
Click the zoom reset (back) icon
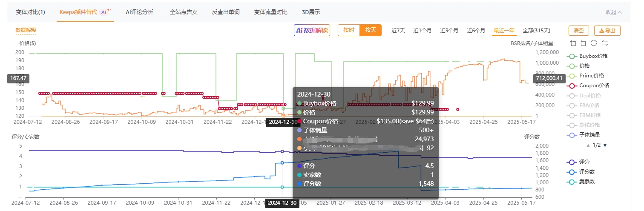point(583,43)
